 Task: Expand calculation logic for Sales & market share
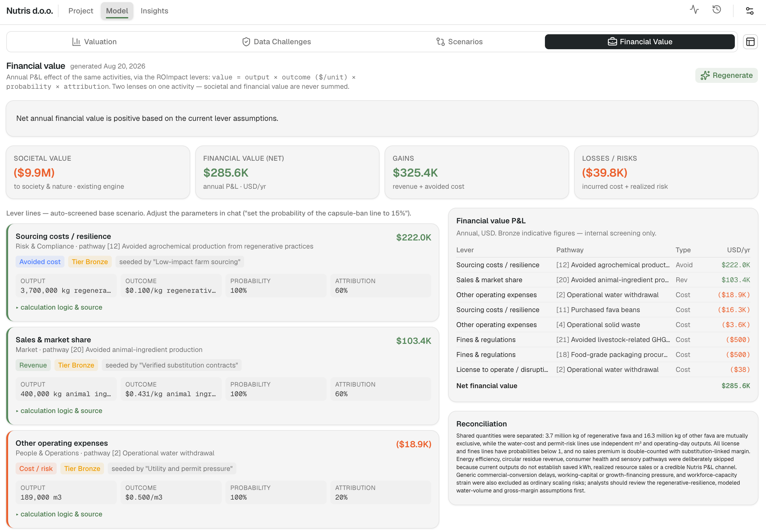[x=59, y=411]
